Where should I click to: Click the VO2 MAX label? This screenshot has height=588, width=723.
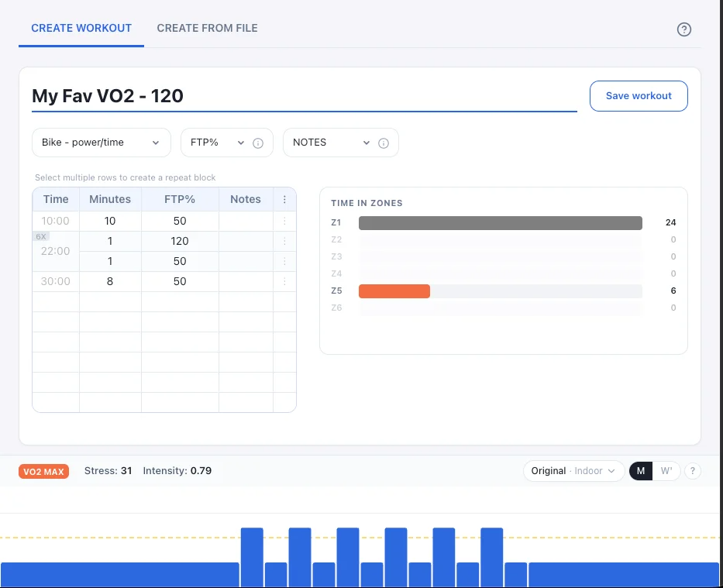[x=43, y=470]
